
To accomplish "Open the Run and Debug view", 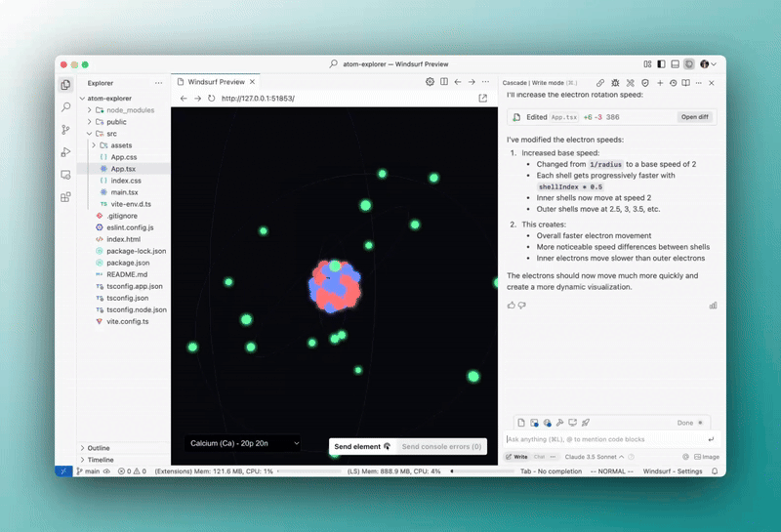I will [65, 152].
